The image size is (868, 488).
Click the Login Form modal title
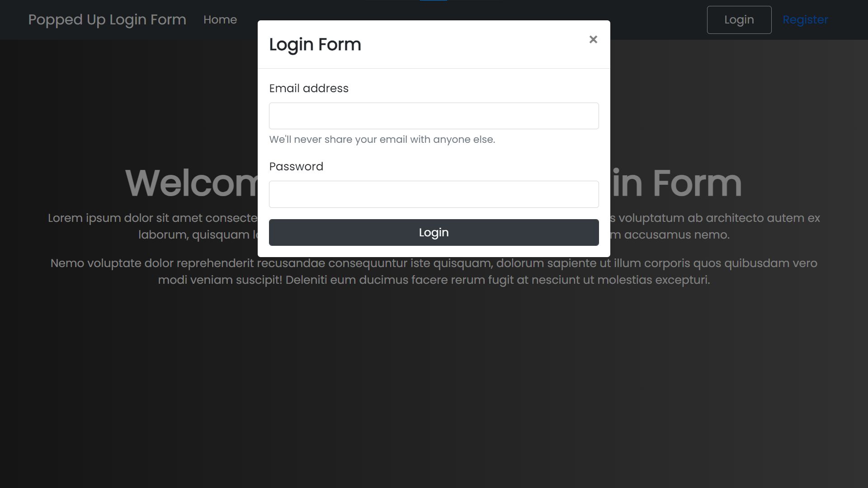[x=315, y=44]
